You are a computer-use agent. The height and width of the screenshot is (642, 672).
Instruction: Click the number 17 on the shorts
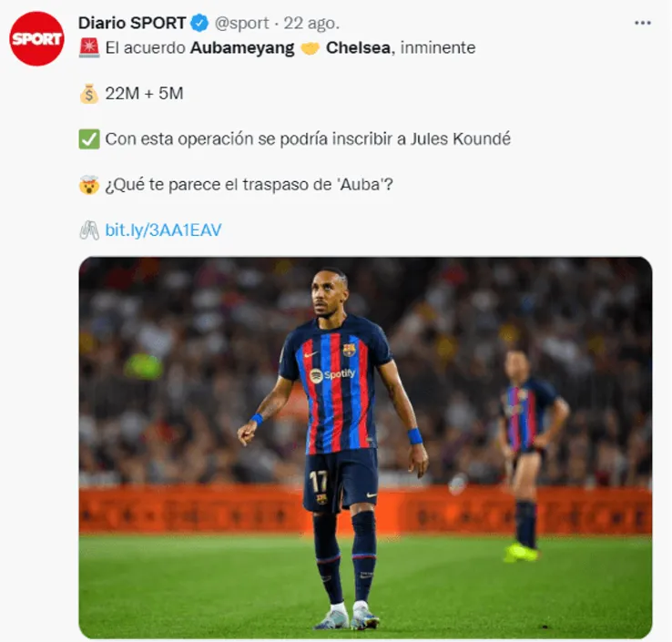(319, 482)
